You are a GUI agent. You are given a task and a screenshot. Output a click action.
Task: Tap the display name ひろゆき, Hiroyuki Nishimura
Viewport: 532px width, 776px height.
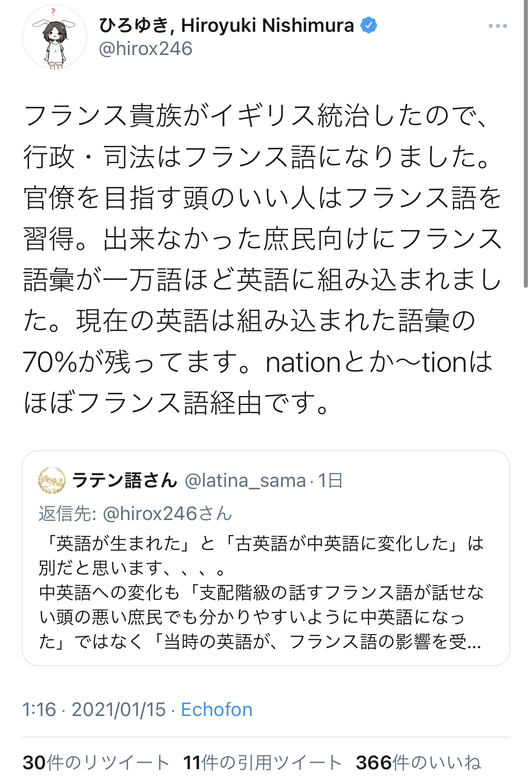226,25
